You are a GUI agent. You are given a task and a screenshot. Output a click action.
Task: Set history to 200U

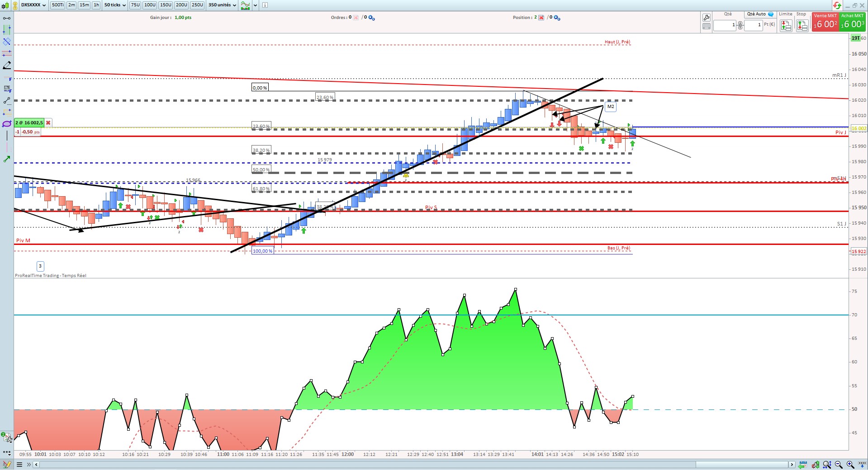point(181,5)
